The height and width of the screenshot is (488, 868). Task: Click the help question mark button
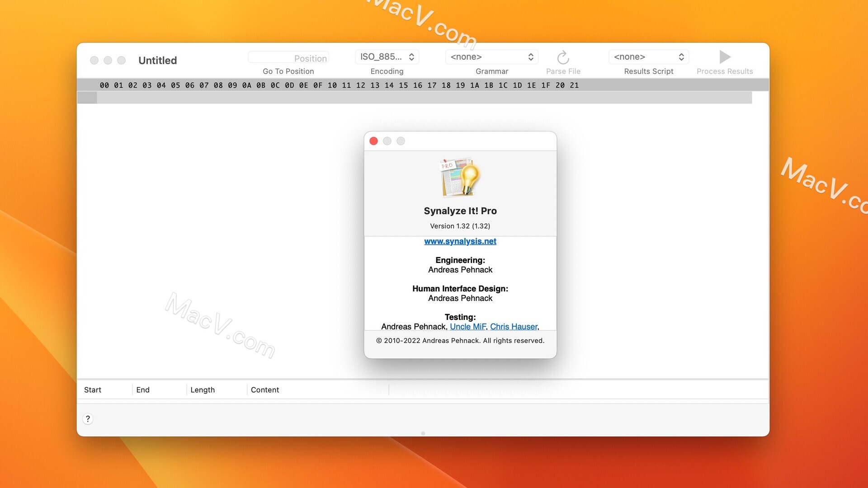click(x=88, y=419)
